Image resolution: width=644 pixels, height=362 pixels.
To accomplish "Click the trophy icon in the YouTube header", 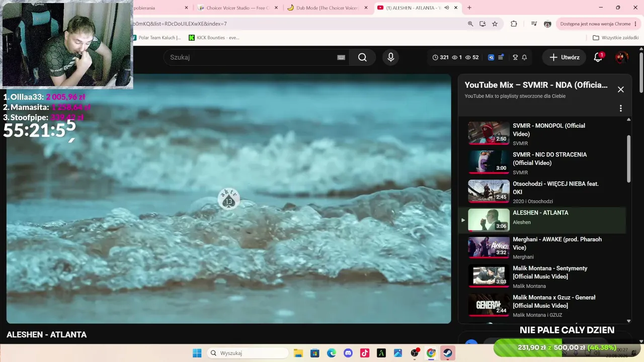I will pyautogui.click(x=515, y=57).
